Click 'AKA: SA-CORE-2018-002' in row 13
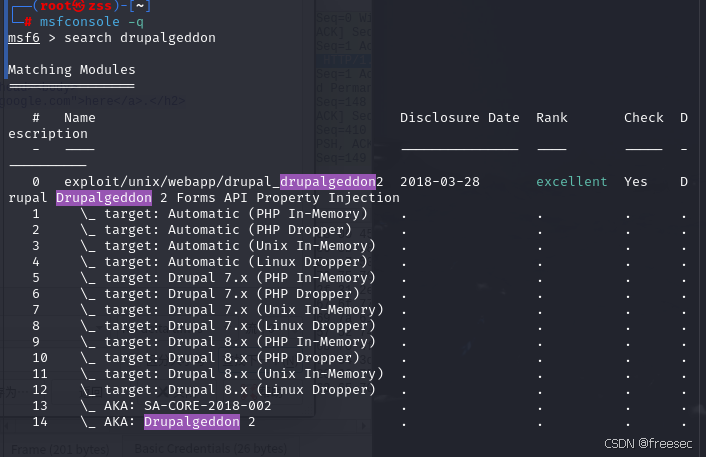The width and height of the screenshot is (706, 457). pyautogui.click(x=188, y=406)
